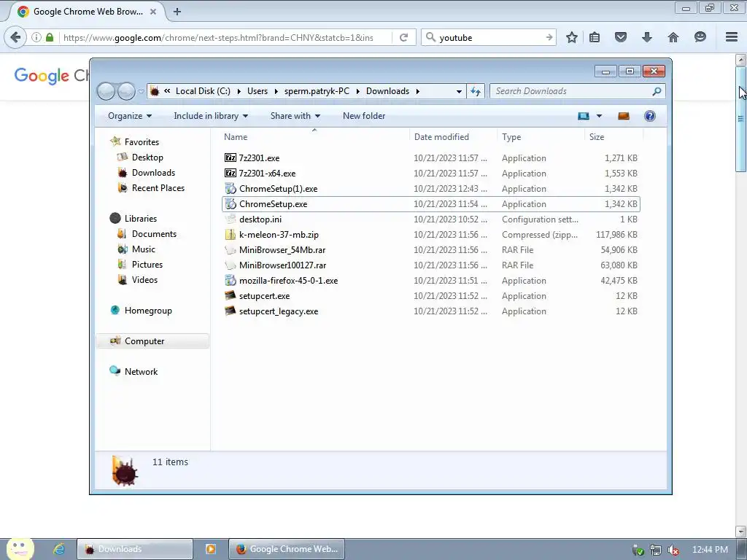Switch to the Google Chrome Web taskbar button
Screen dimensions: 747x560
(286, 549)
